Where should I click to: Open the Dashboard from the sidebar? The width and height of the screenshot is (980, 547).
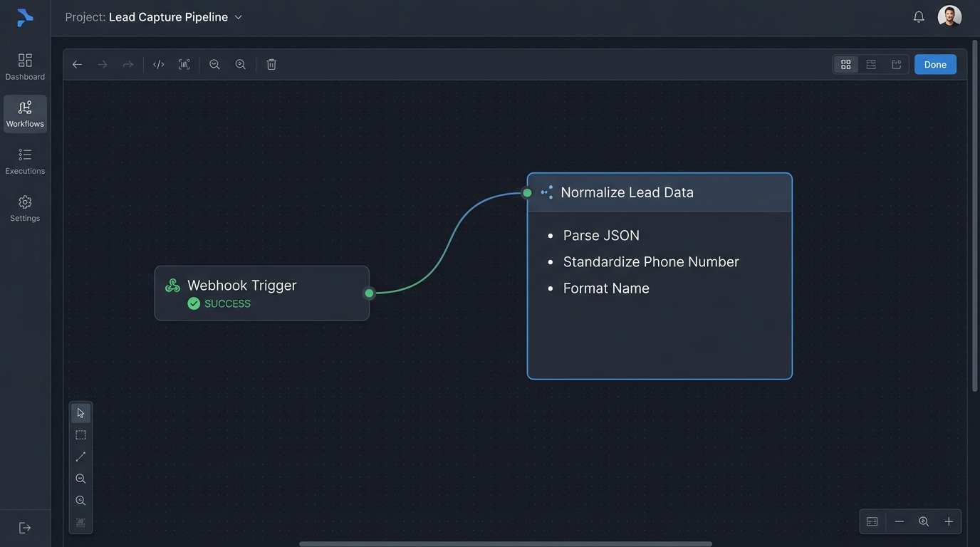pyautogui.click(x=25, y=66)
